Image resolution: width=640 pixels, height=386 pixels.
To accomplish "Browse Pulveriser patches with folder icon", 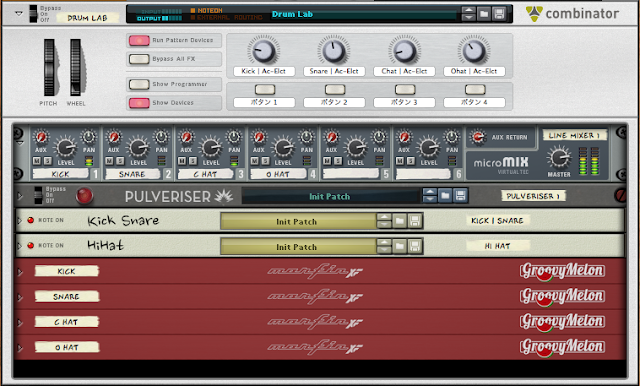I will click(x=445, y=196).
